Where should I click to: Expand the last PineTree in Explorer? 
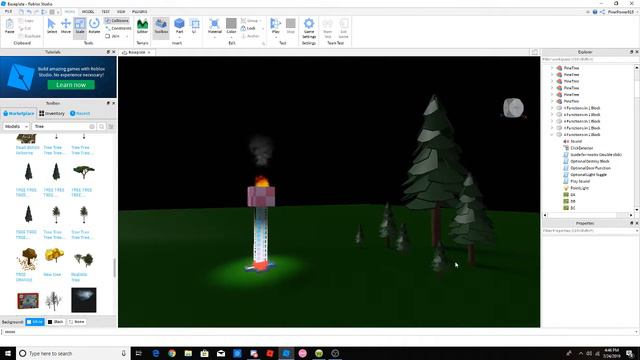(552, 101)
